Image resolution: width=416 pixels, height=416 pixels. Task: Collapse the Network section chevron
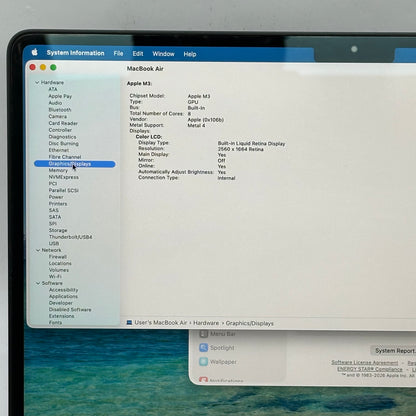tap(38, 250)
